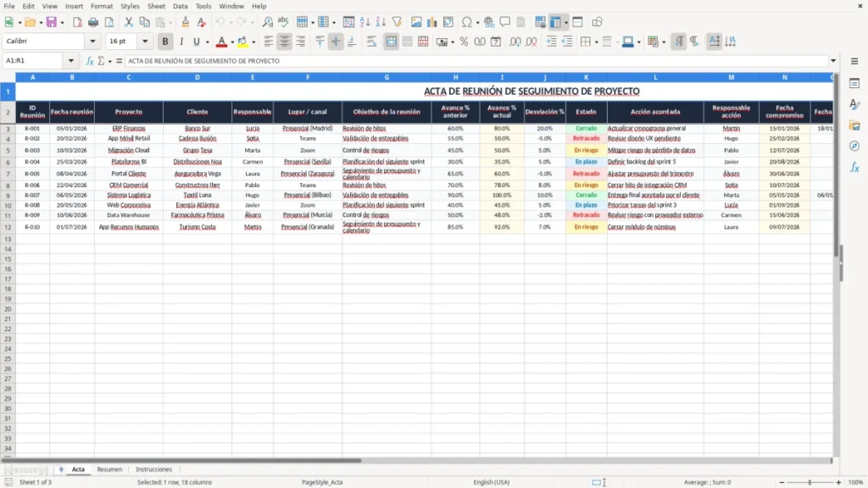Toggle Italic formatting
Screen dimensions: 868x488
(x=181, y=42)
